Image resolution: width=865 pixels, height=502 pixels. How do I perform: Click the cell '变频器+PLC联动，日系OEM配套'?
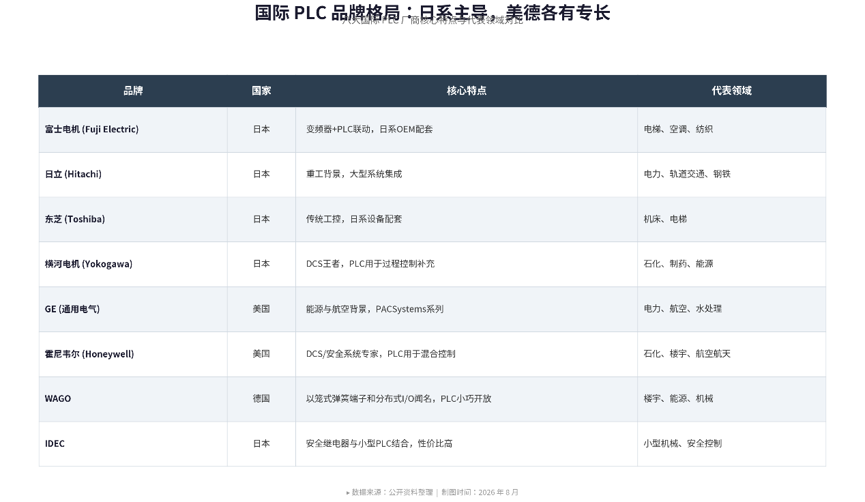[x=467, y=130]
